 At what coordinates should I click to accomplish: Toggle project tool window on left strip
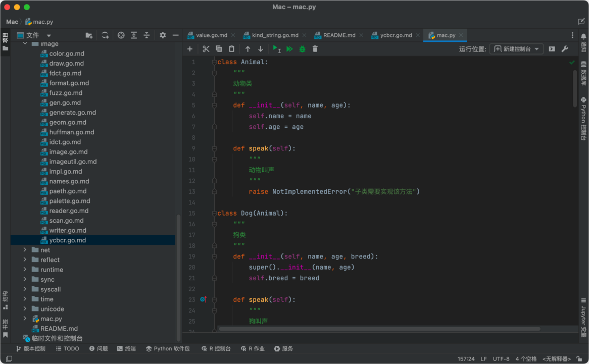pos(5,42)
